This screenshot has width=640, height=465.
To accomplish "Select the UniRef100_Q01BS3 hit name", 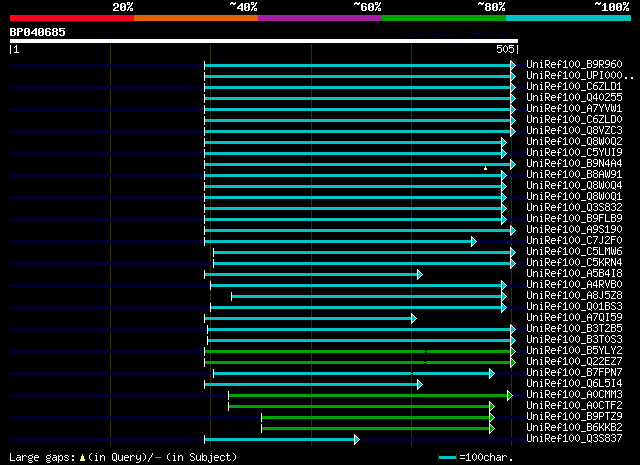I will pos(574,306).
